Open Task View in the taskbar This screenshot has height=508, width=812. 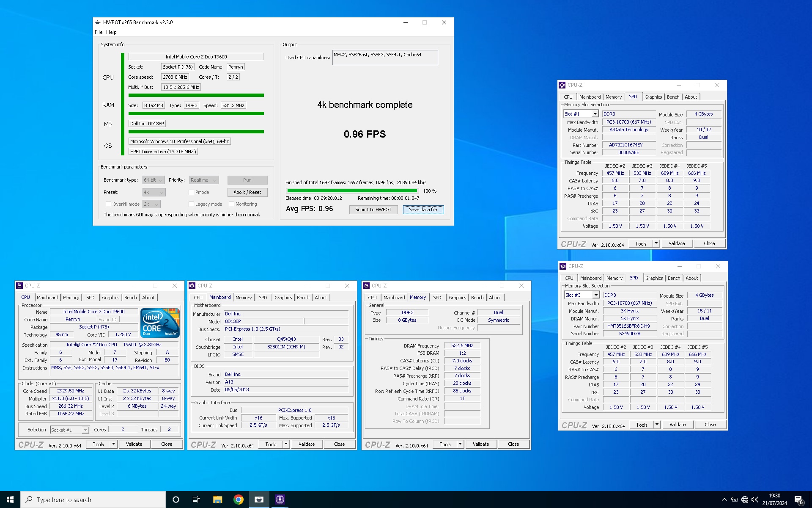(x=196, y=500)
